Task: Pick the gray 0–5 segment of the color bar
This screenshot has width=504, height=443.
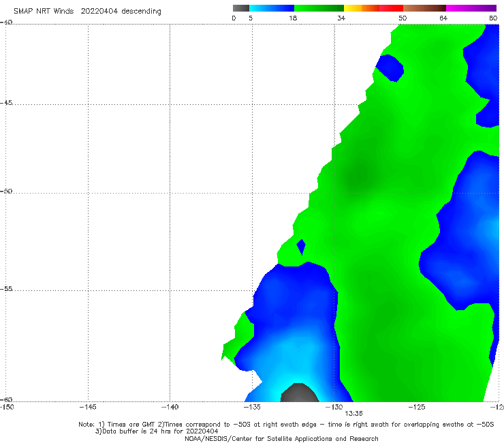Action: pos(241,8)
